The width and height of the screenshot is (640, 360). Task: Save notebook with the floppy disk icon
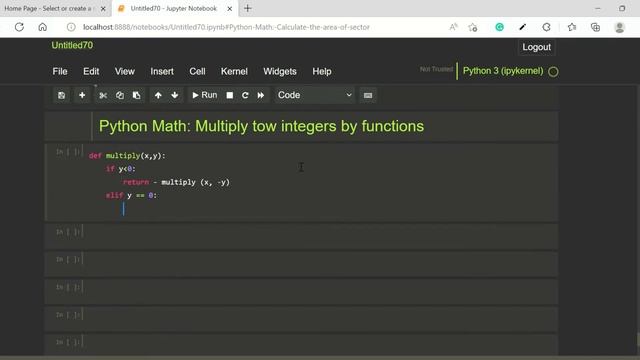[x=61, y=95]
